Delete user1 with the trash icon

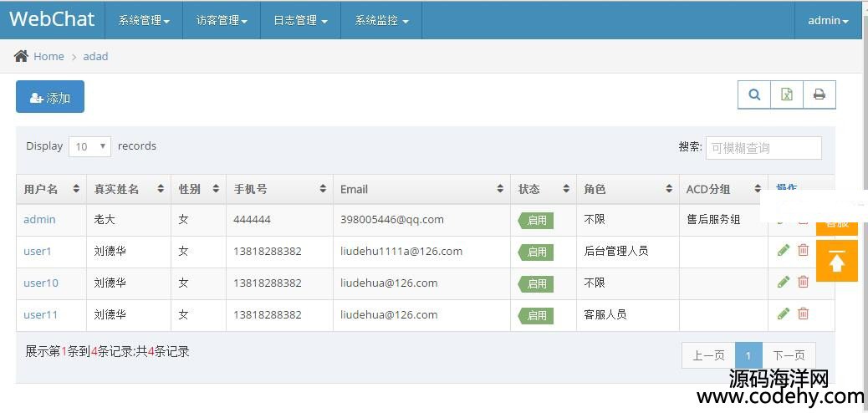tap(803, 250)
